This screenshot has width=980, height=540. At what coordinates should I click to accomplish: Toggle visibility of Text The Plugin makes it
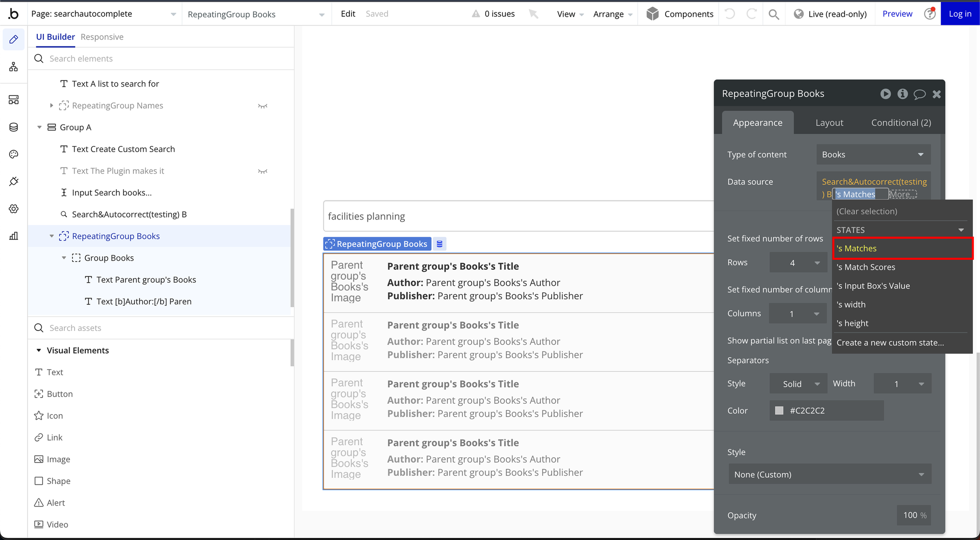262,171
